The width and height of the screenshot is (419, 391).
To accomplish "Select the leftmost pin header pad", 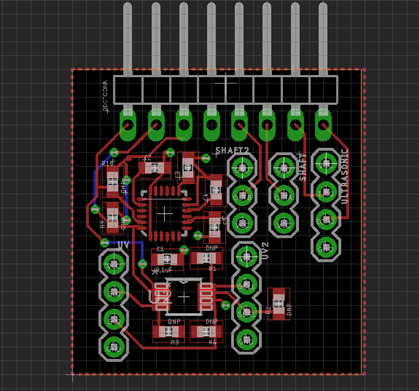I will [x=128, y=125].
